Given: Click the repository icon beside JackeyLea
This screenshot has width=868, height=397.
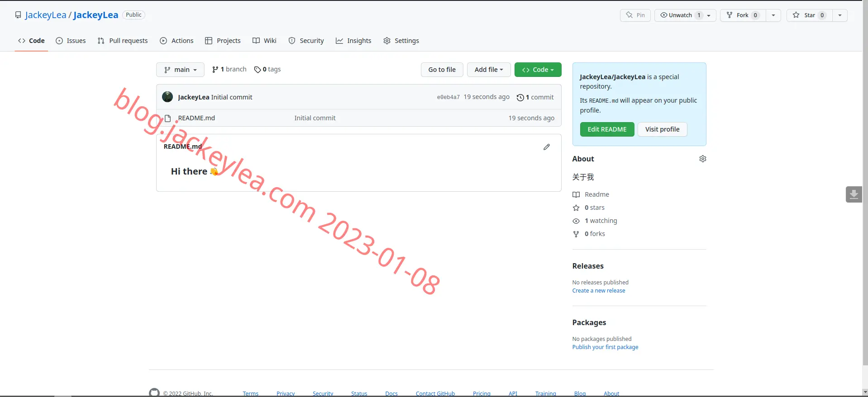Looking at the screenshot, I should click(x=18, y=15).
